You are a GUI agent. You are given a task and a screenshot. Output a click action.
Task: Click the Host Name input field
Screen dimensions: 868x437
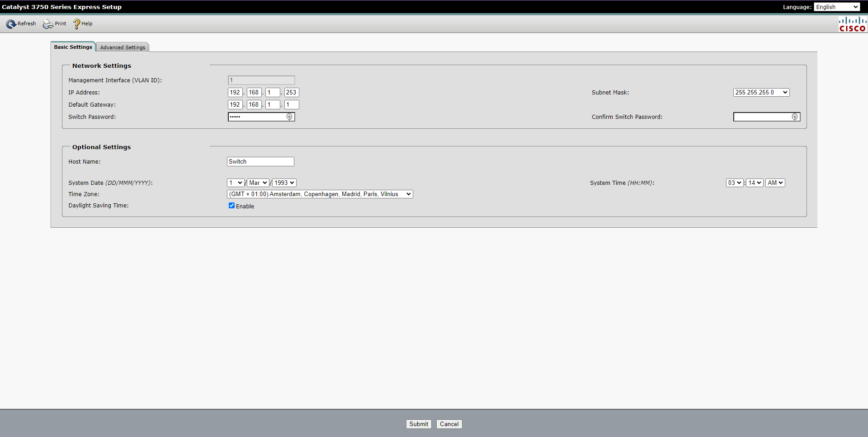pyautogui.click(x=260, y=162)
